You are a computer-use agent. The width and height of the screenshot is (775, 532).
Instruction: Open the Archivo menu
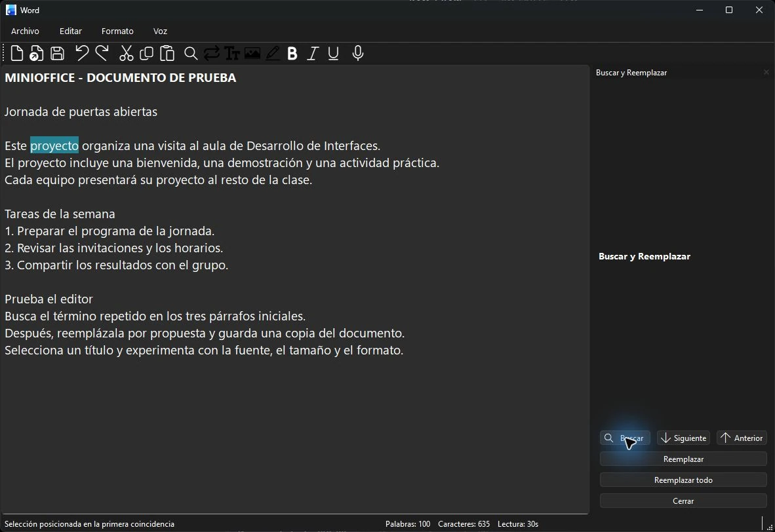click(x=25, y=31)
